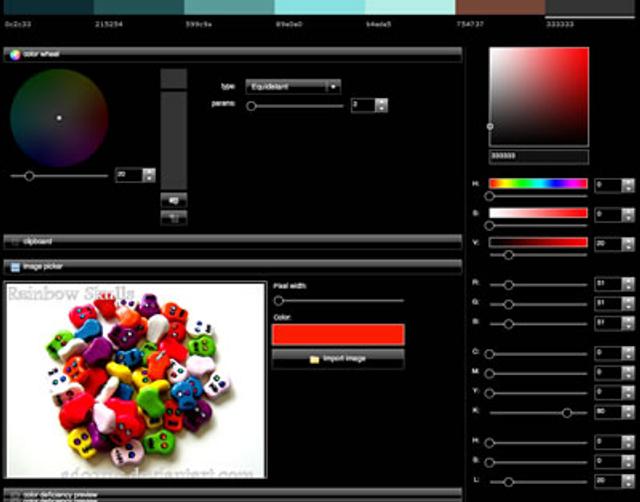
Task: Open the scheme type dropdown showing Equidistant
Action: [x=293, y=87]
